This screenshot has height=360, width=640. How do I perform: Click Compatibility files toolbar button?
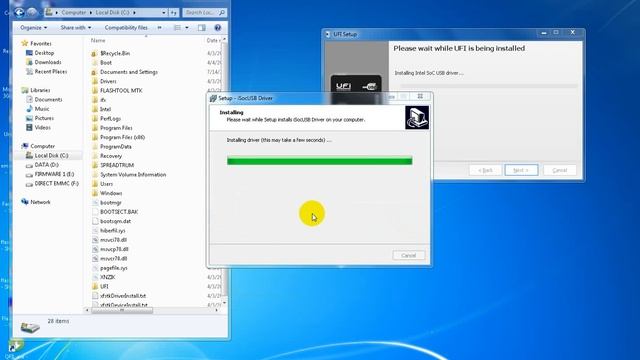click(126, 28)
